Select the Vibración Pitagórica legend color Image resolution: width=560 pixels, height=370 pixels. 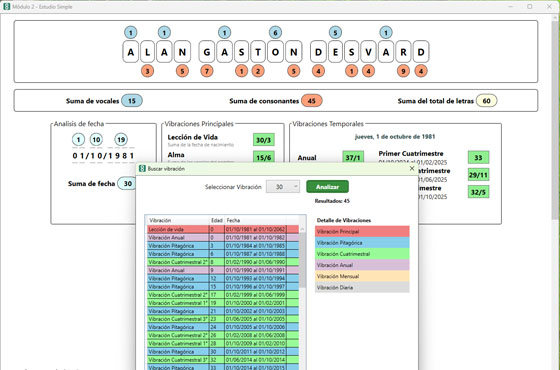click(362, 242)
